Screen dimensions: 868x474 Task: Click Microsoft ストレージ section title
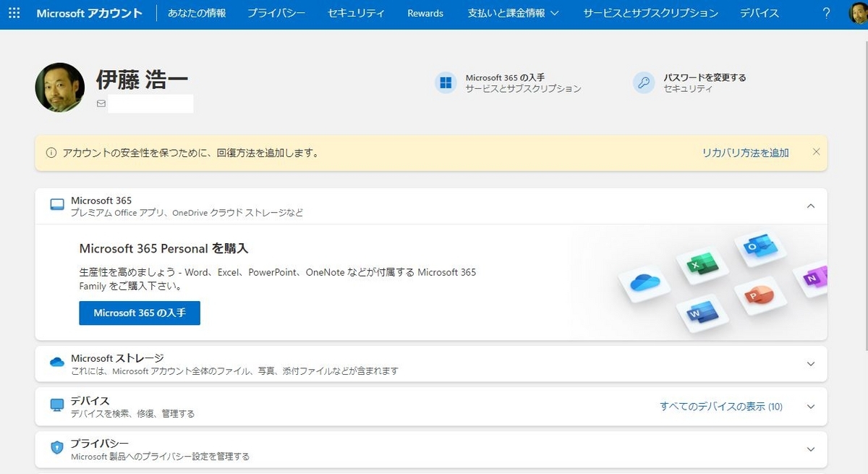117,358
